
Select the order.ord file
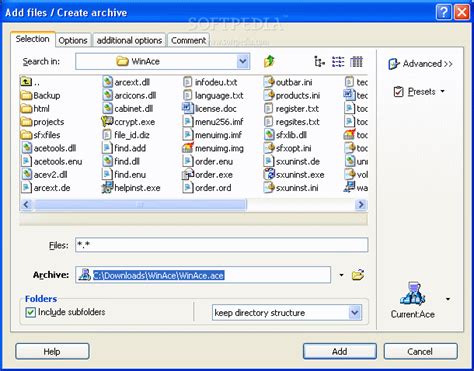coord(207,188)
